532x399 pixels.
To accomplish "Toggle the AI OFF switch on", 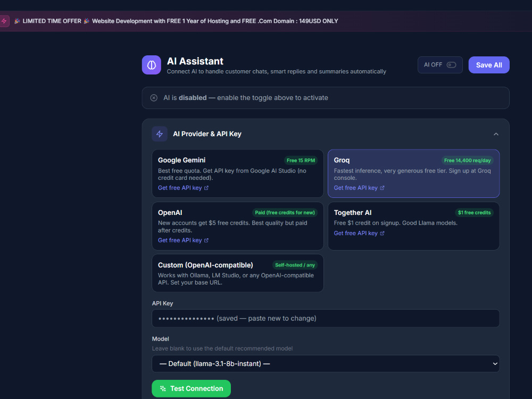I will (x=451, y=65).
